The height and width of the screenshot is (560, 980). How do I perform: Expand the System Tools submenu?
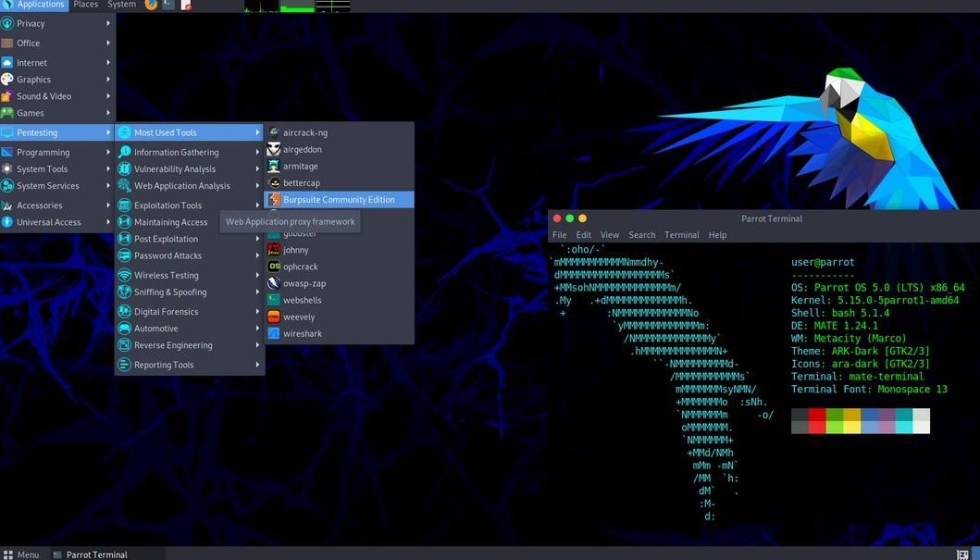(x=58, y=168)
